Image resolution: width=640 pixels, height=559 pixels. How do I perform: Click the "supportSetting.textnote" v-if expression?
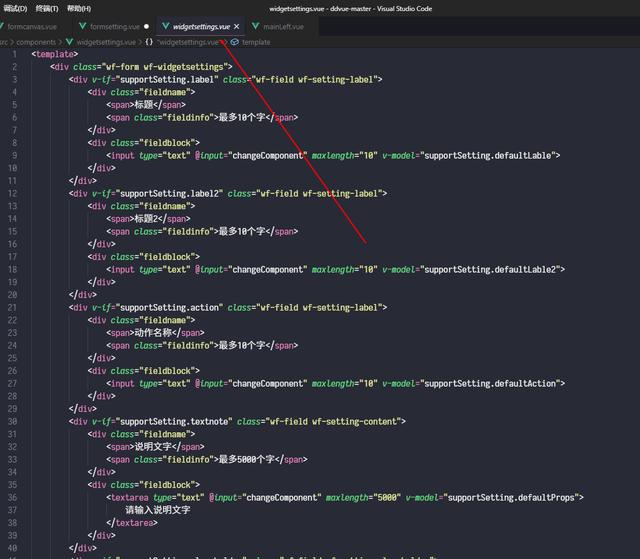coord(174,421)
